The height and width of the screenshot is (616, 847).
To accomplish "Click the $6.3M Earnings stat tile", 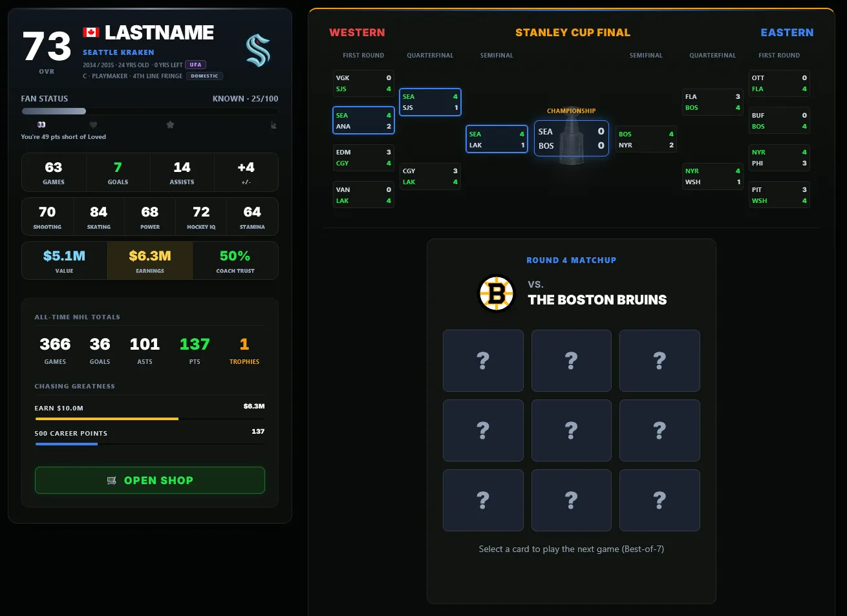I will 150,260.
